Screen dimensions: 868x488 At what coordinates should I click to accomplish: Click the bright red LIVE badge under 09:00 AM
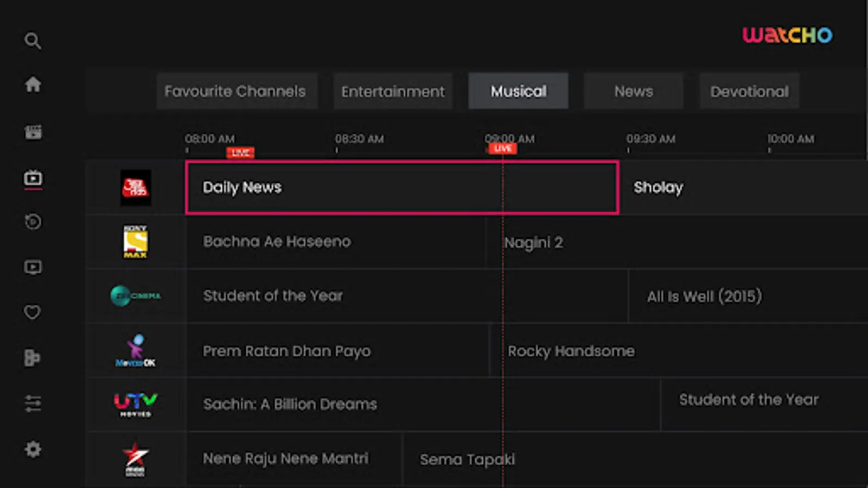503,149
